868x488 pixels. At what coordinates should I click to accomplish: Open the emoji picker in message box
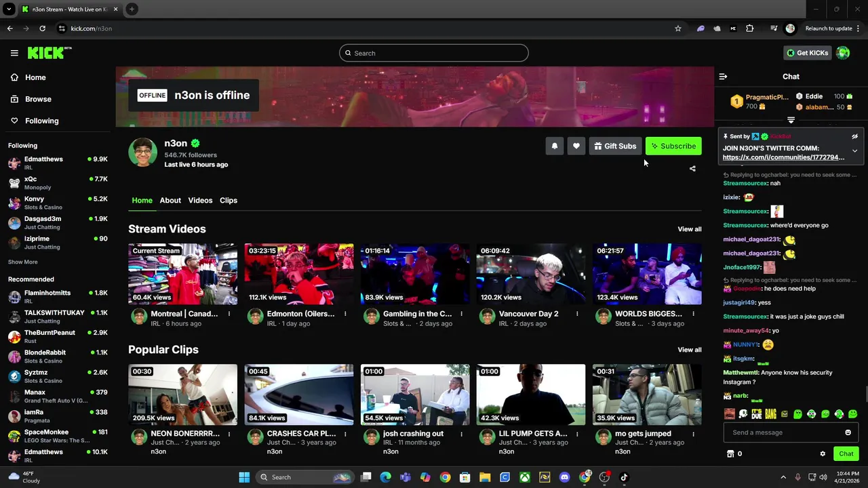848,432
